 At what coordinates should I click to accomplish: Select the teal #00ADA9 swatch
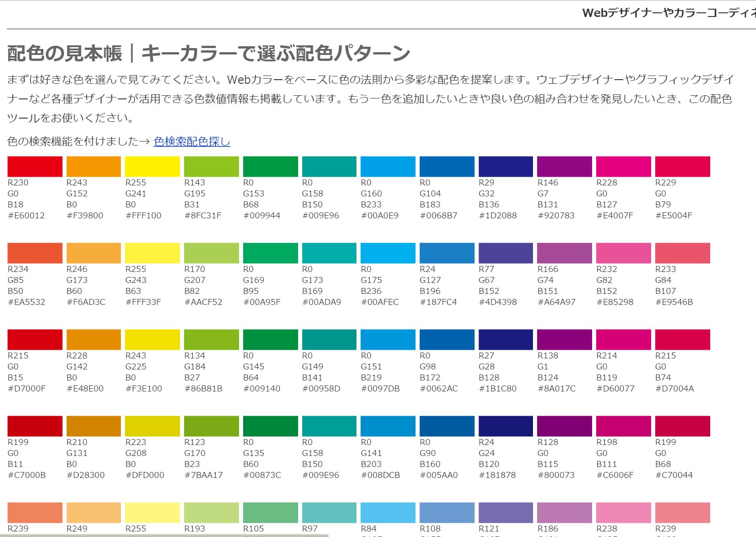point(329,253)
